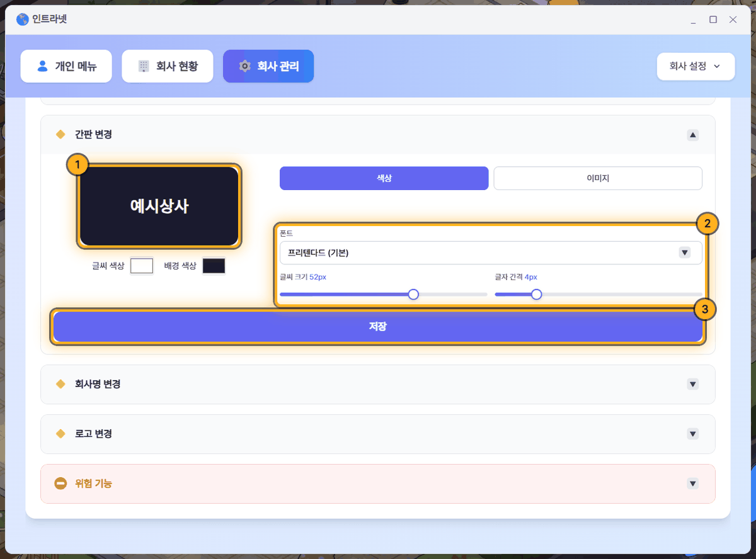Viewport: 756px width, 559px height.
Task: Click the 회사명 변경 down arrow
Action: click(693, 384)
